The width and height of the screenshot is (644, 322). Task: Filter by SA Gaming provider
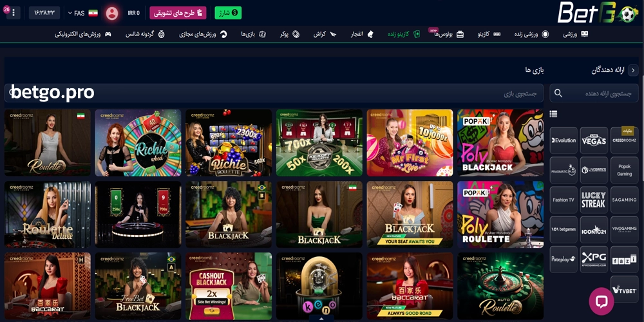click(624, 200)
